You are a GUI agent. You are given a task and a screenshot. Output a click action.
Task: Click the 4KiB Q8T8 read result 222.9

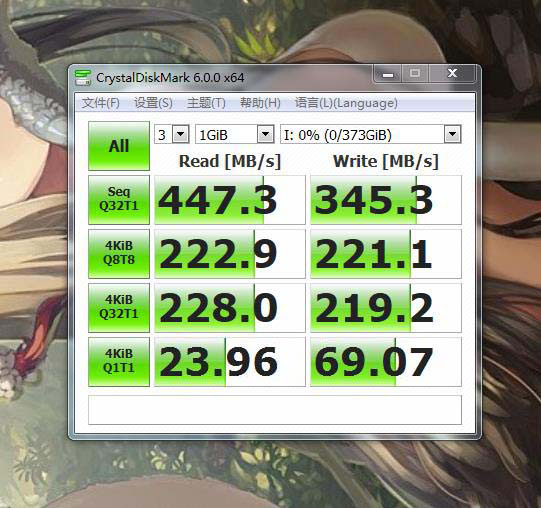point(229,254)
